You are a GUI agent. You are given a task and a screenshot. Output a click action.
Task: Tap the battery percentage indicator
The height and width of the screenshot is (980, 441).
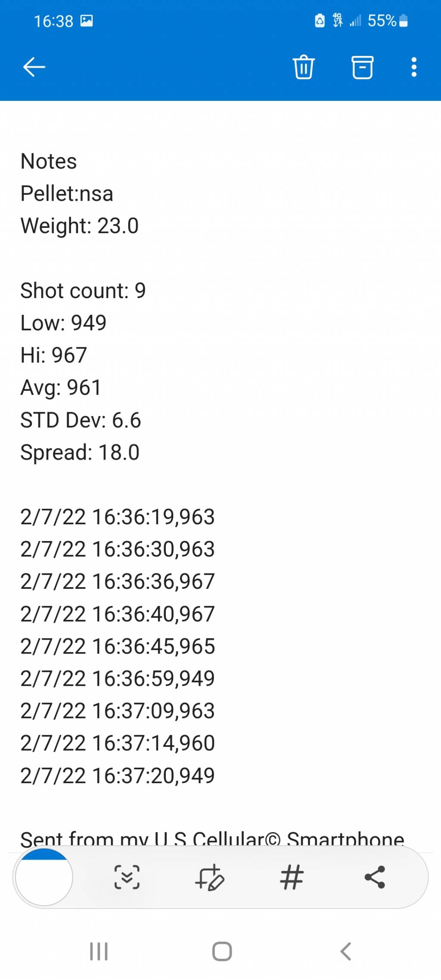(382, 21)
